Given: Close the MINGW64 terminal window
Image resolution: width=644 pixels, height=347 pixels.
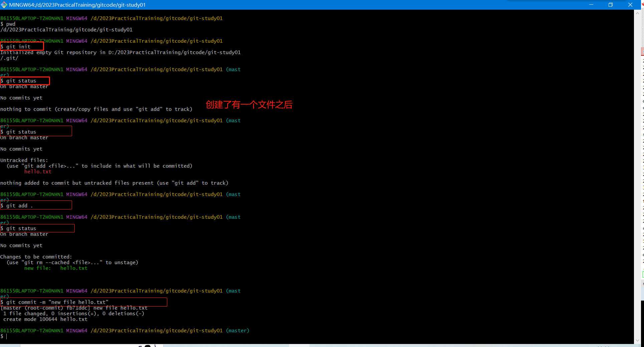Looking at the screenshot, I should (630, 5).
